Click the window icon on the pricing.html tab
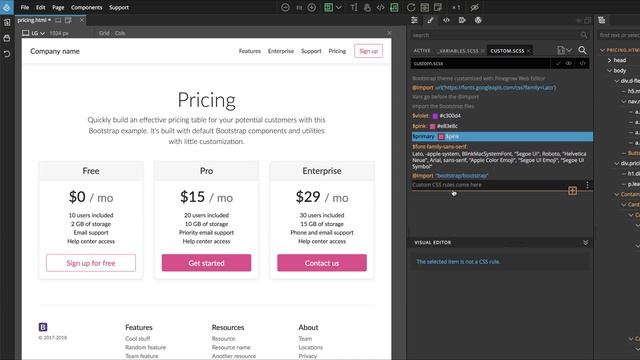Image resolution: width=640 pixels, height=360 pixels. click(58, 20)
